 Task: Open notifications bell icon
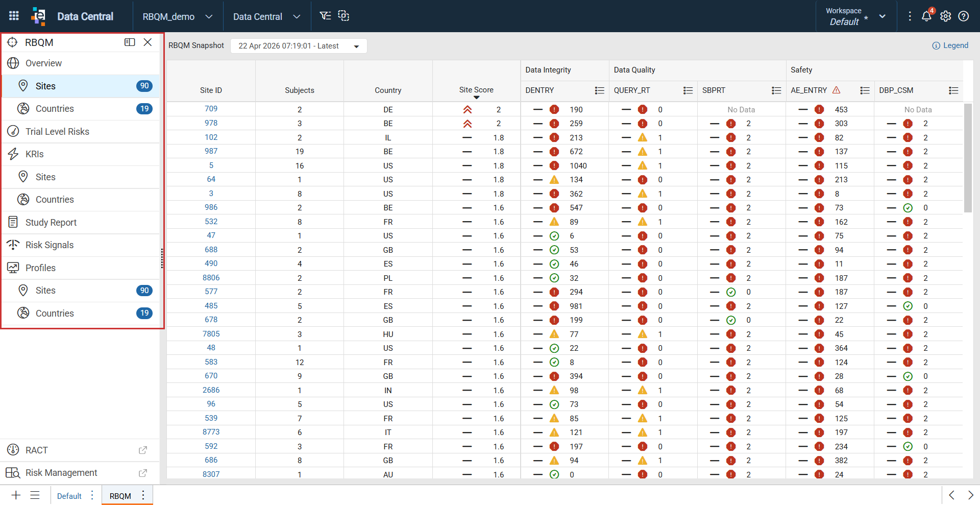tap(926, 16)
